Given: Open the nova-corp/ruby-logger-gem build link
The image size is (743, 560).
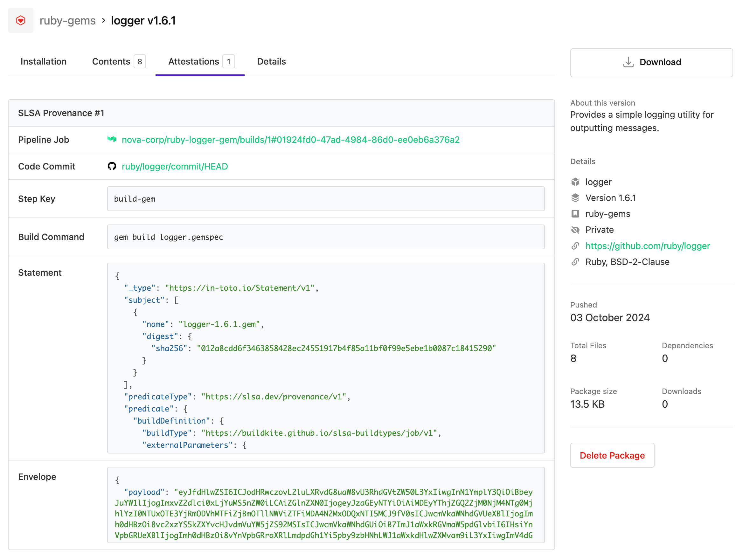Looking at the screenshot, I should 291,140.
